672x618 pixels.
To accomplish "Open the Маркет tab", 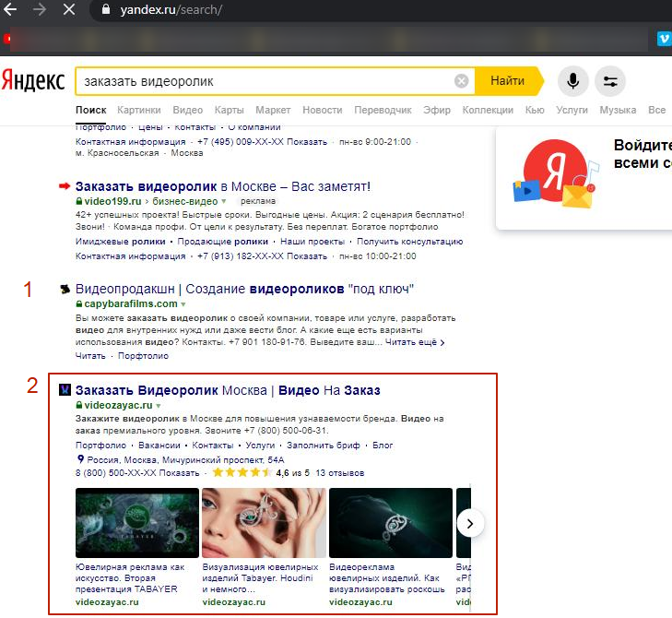I will (273, 110).
